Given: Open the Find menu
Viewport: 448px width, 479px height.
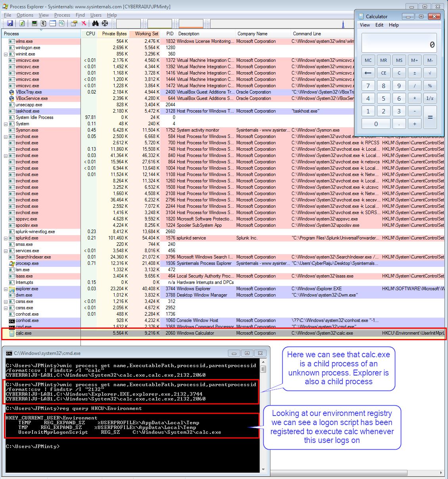Looking at the screenshot, I should 80,15.
